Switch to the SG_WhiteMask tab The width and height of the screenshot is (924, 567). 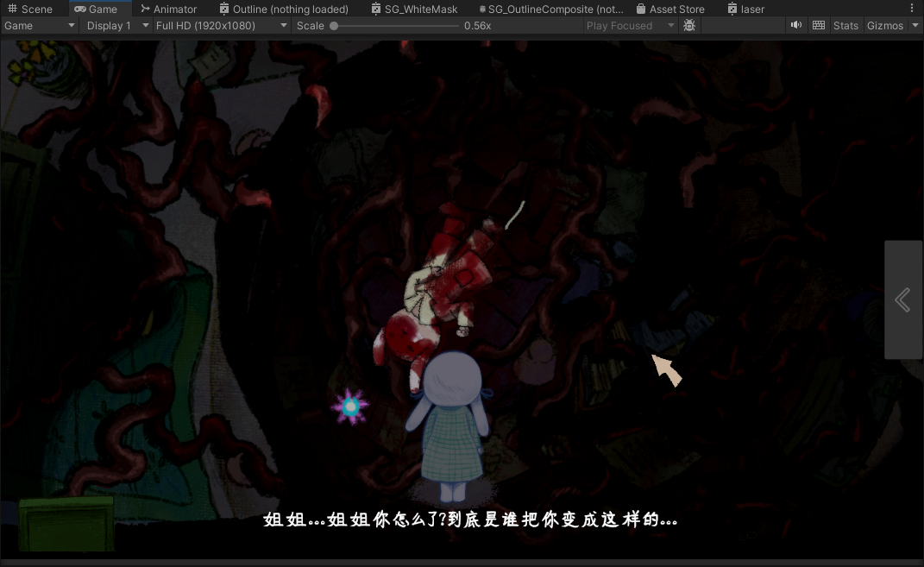(x=415, y=9)
